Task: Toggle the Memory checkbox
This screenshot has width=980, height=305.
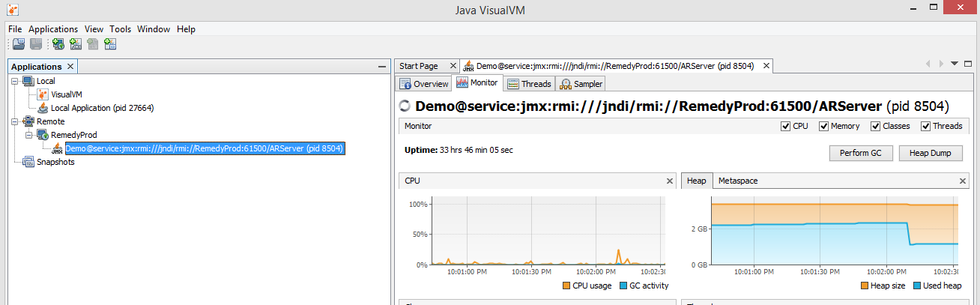Action: point(823,126)
